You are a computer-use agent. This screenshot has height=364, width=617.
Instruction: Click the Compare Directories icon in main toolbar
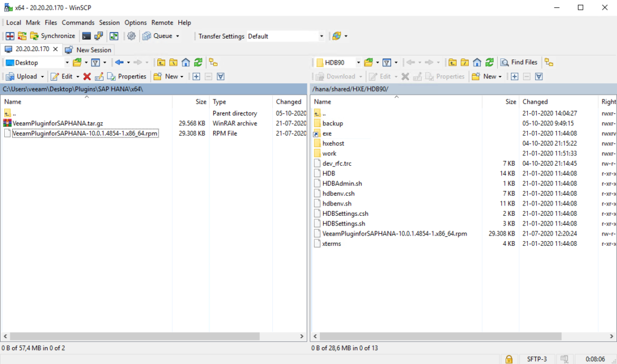pos(10,36)
